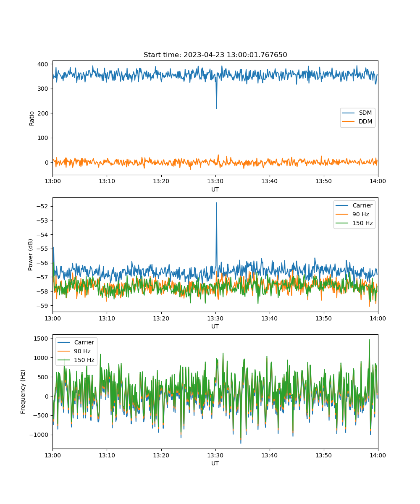
Task: Select 90 Hz label in the Power plot legend
Action: click(x=360, y=214)
